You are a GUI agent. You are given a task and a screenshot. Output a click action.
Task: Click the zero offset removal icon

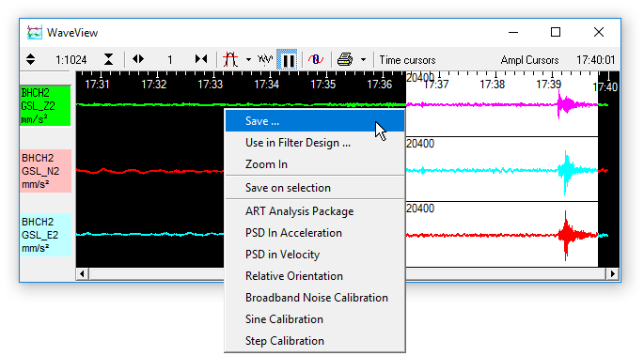coord(316,59)
